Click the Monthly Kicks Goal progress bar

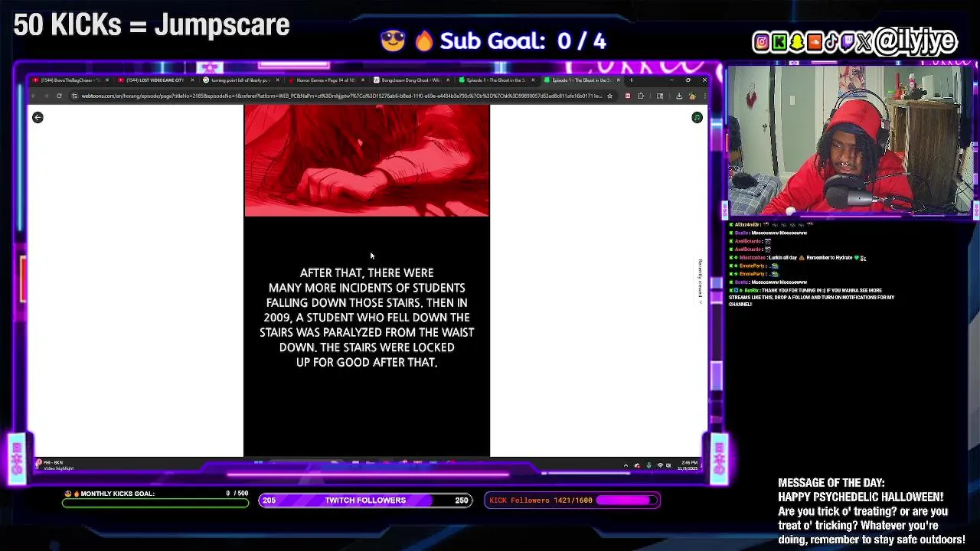tap(155, 503)
